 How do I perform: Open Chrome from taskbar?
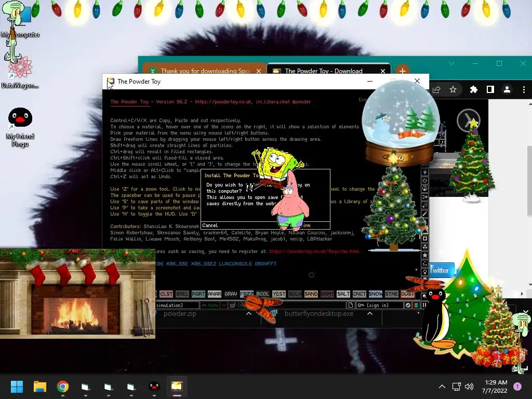63,387
